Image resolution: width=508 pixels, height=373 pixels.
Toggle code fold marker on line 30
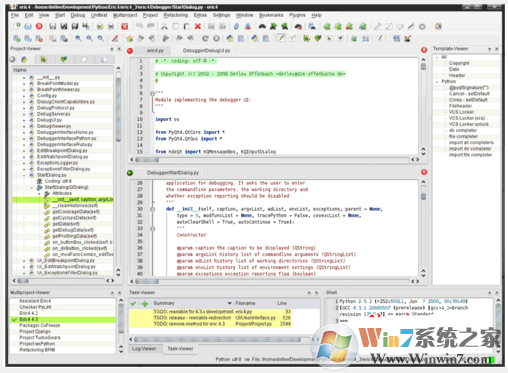(x=152, y=209)
